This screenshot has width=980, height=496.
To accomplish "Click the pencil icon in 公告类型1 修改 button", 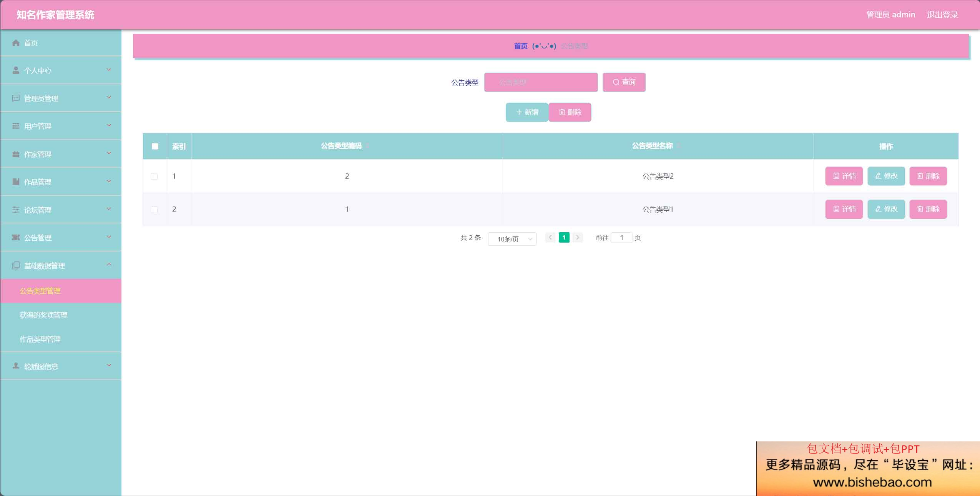I will (x=878, y=209).
